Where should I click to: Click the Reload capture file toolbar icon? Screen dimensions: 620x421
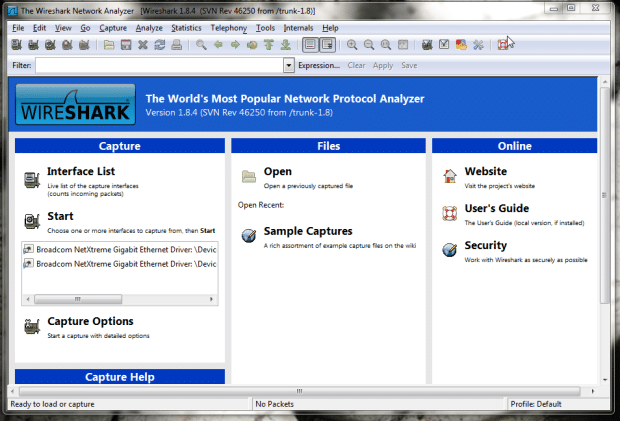tap(160, 45)
